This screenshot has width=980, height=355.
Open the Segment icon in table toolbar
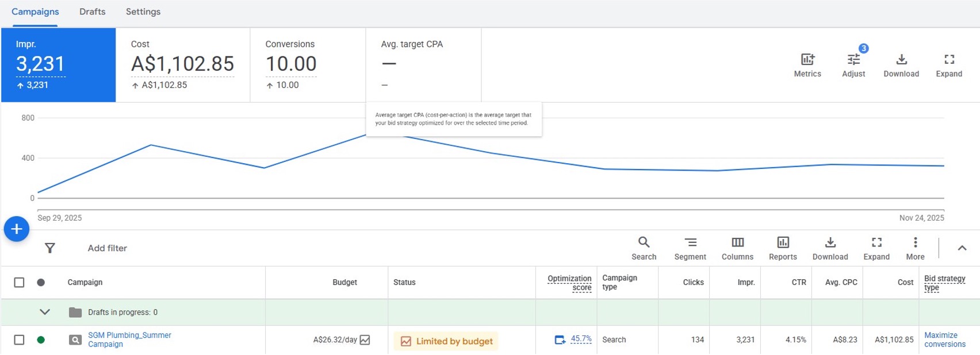click(690, 242)
